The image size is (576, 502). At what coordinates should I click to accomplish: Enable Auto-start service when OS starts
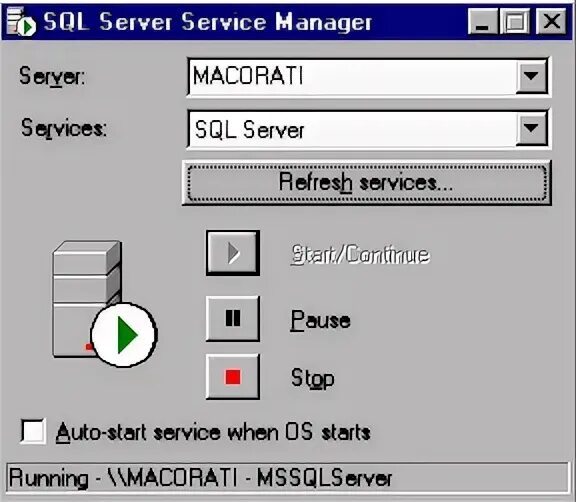pos(33,431)
